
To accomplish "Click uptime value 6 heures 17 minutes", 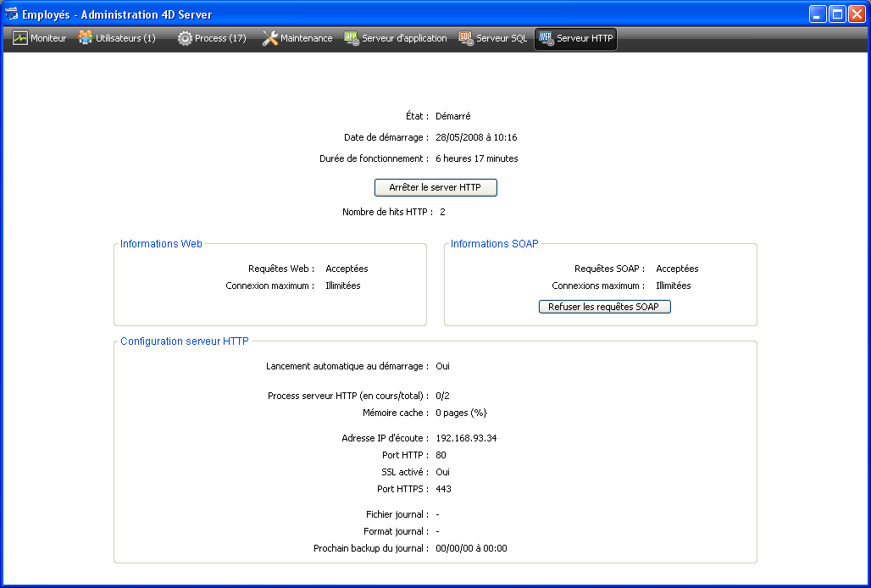I will (477, 158).
